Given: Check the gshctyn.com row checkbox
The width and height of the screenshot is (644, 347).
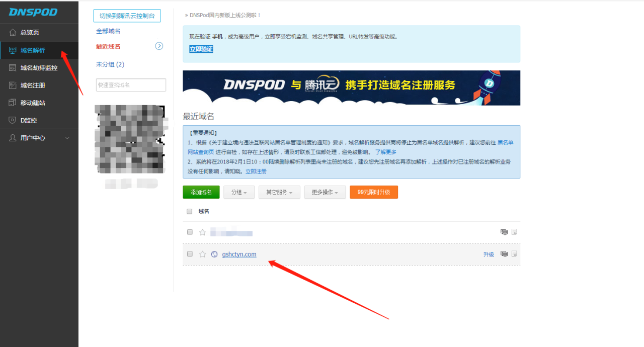Looking at the screenshot, I should click(190, 254).
